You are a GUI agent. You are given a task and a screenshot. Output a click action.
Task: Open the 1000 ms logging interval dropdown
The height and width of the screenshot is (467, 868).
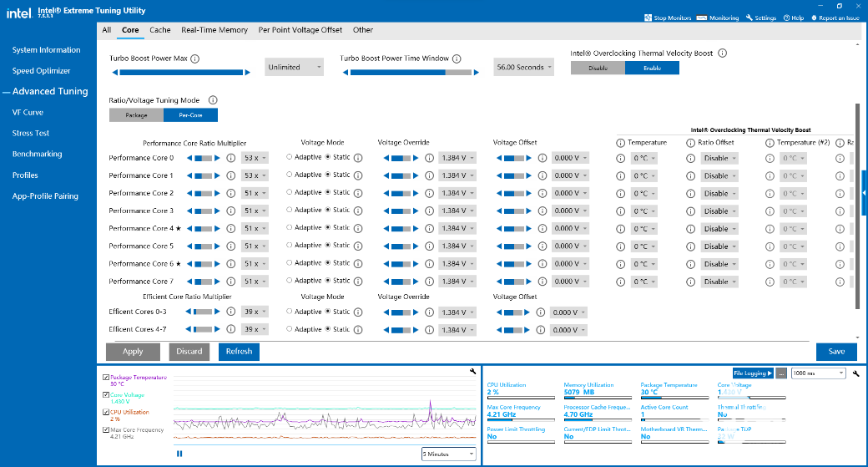818,373
